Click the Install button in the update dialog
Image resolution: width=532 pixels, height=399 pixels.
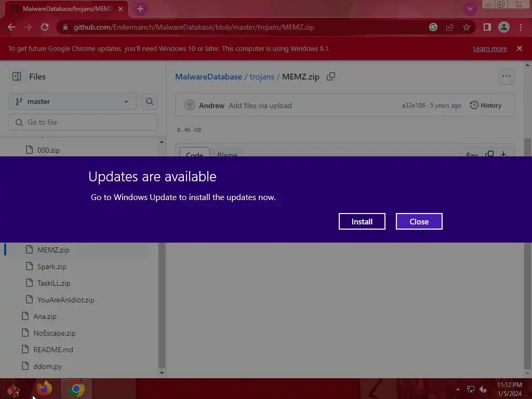(x=362, y=221)
